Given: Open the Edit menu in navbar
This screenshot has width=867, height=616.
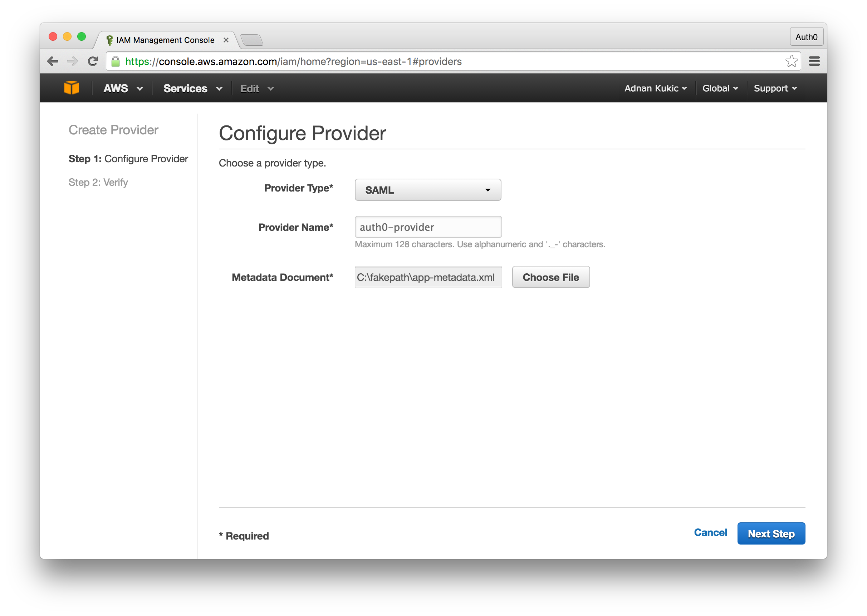Looking at the screenshot, I should (x=256, y=89).
